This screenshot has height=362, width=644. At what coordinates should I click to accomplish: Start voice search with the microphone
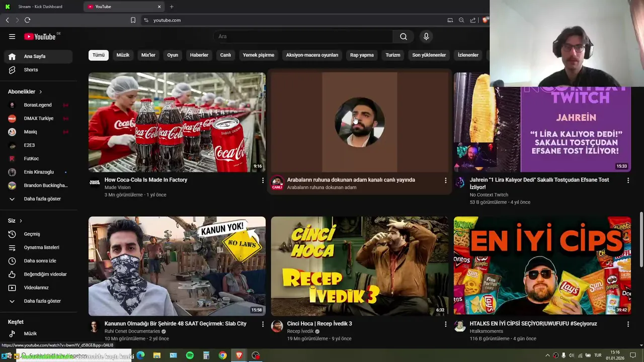(x=426, y=36)
